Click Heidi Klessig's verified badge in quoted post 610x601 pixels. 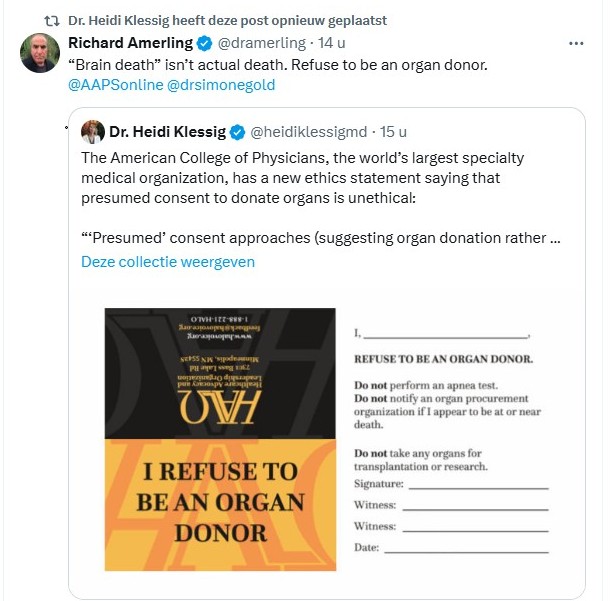pyautogui.click(x=239, y=132)
